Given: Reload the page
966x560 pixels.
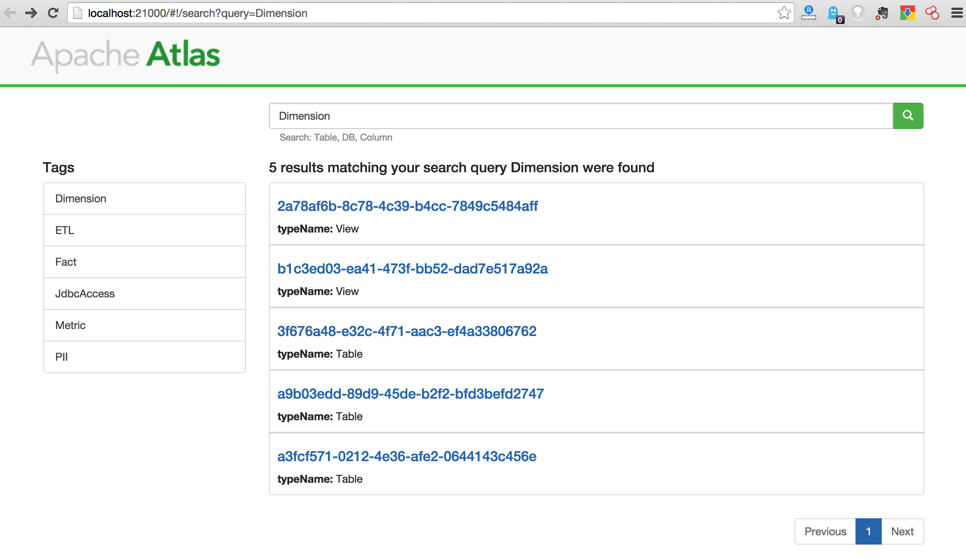Looking at the screenshot, I should 53,13.
